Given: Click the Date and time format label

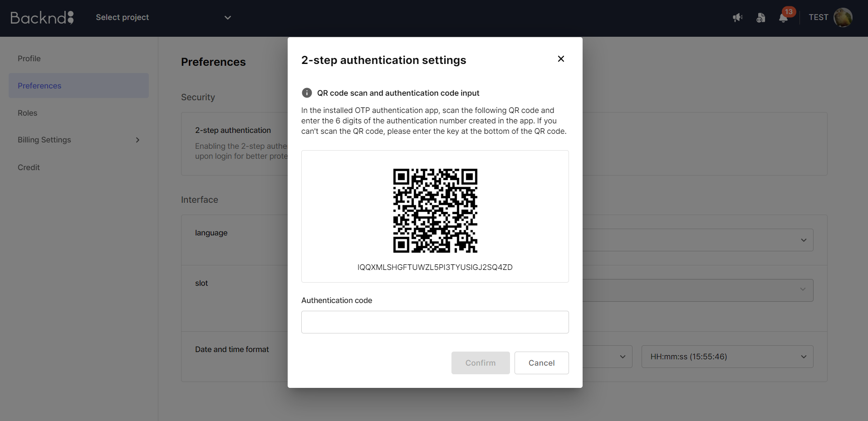Looking at the screenshot, I should click(x=232, y=349).
